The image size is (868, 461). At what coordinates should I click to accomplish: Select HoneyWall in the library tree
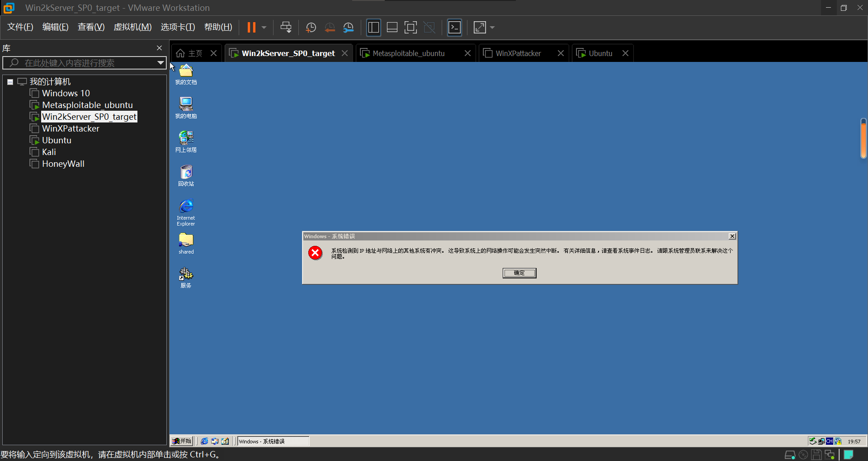[63, 164]
